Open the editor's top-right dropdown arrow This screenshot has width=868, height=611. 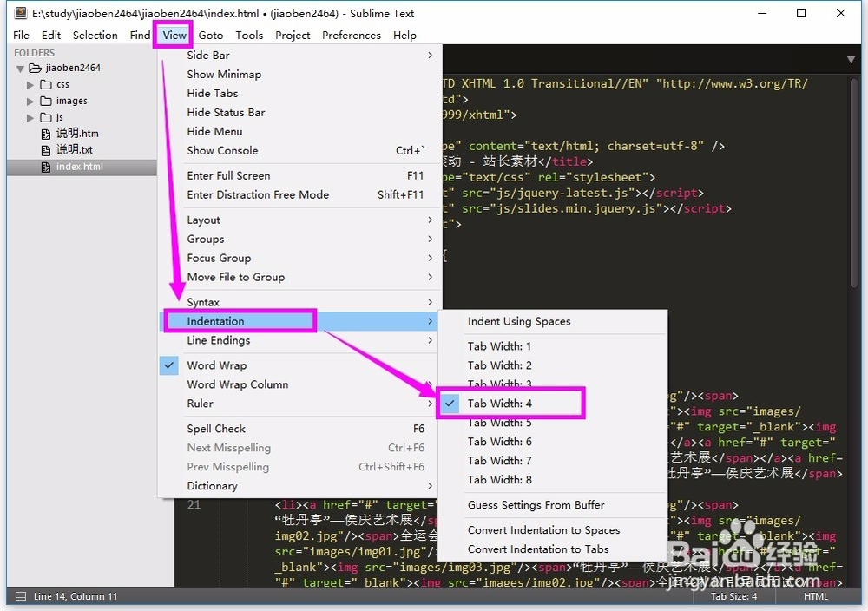click(x=849, y=58)
